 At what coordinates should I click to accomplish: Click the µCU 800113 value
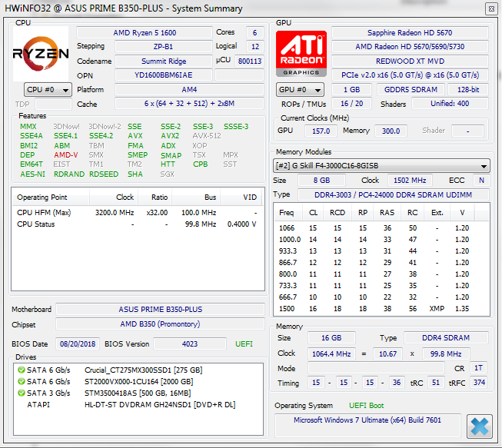click(249, 61)
